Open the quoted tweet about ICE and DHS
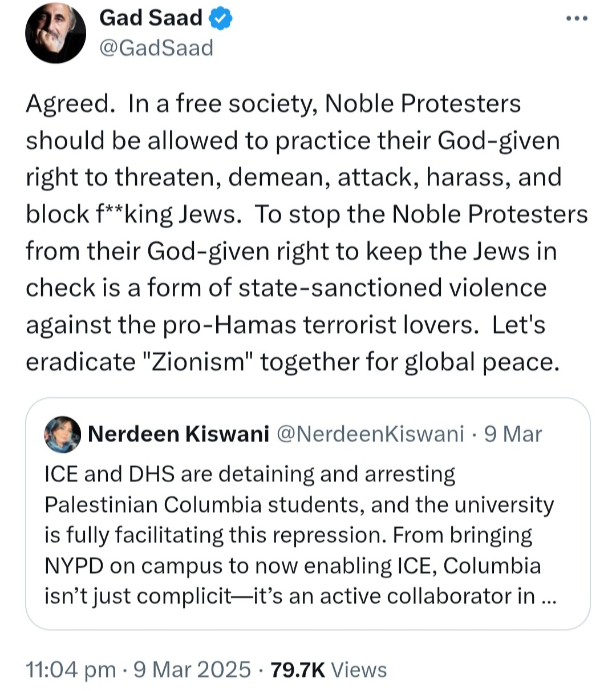Screen dimensions: 616x691 coord(308,514)
